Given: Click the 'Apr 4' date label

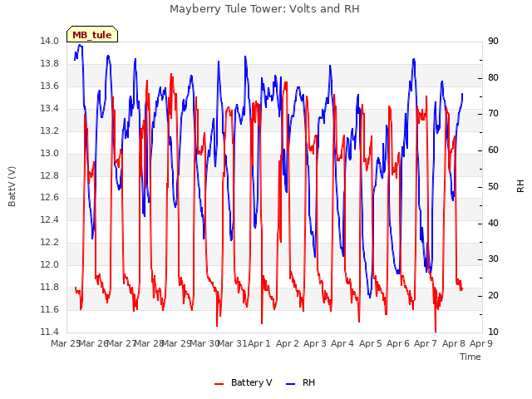Looking at the screenshot, I should (342, 343).
